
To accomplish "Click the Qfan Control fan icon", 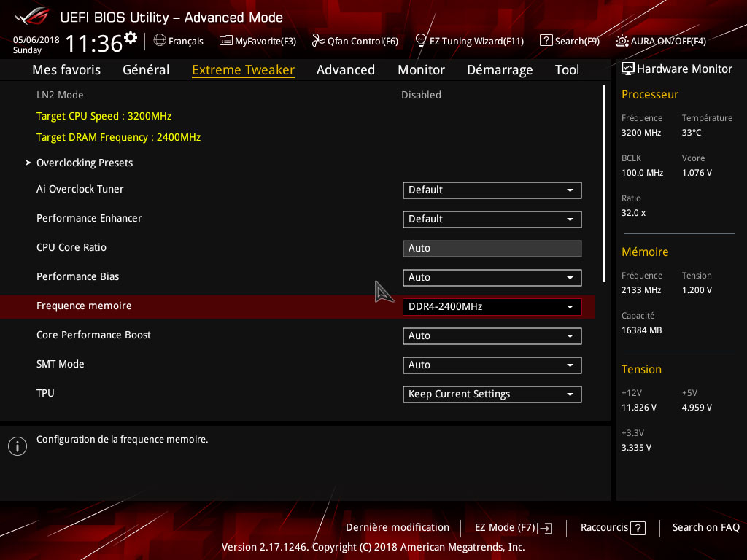I will (318, 41).
